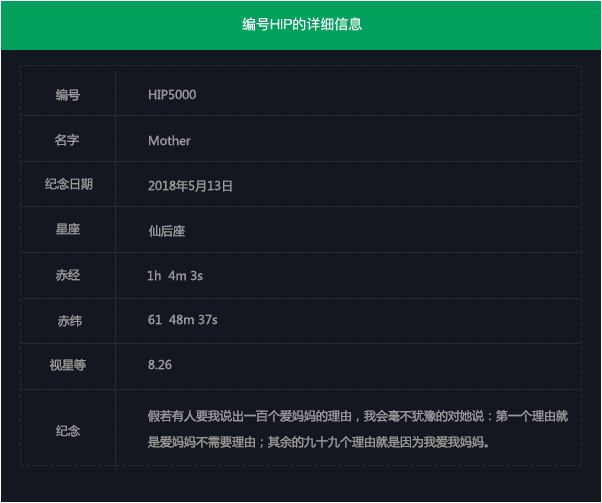Click the 37s seconds in declination value
The height and width of the screenshot is (503, 602).
coord(205,320)
